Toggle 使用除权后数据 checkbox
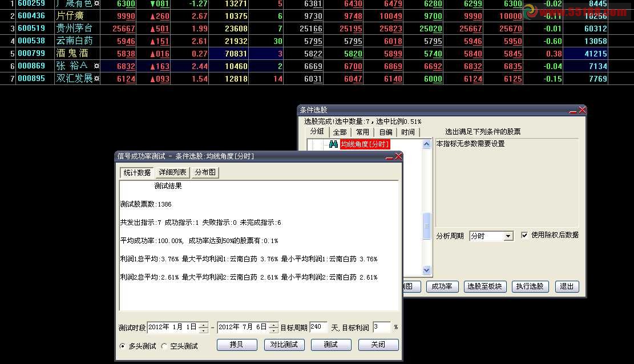Viewport: 634px width, 364px height. tap(524, 235)
